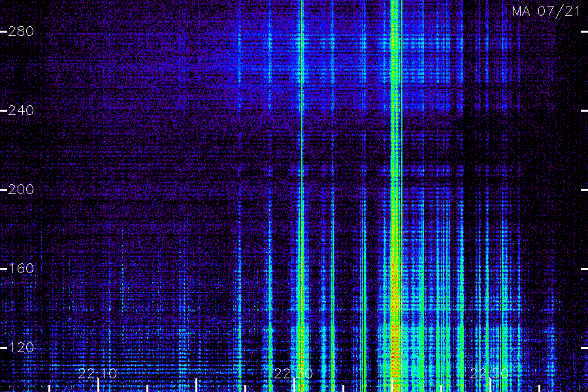Click the 200 frequency axis label
Screen dimensions: 588x392
21,189
